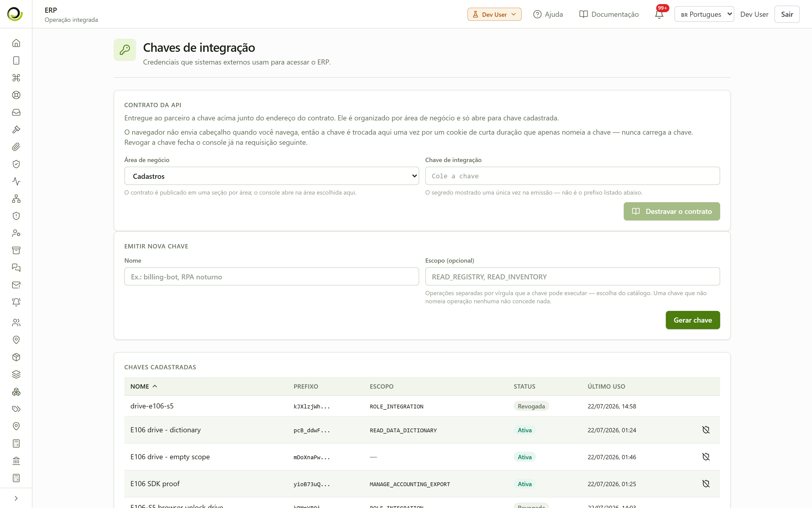Click the network hierarchy sidebar icon

(16, 199)
